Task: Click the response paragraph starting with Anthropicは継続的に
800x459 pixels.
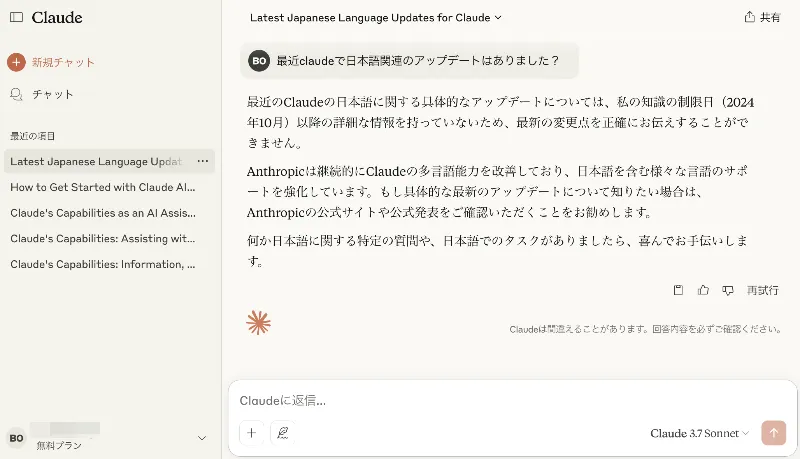Action: click(499, 192)
